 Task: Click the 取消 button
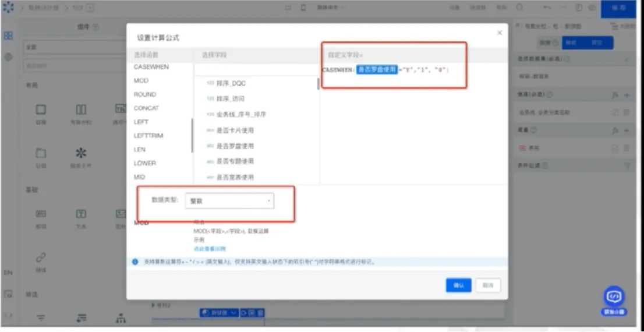tap(488, 285)
